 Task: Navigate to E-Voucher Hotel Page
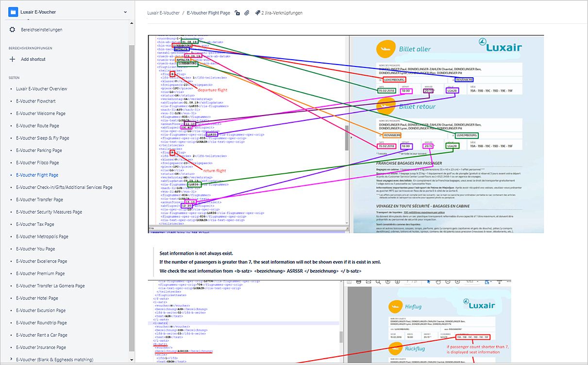[x=37, y=299]
